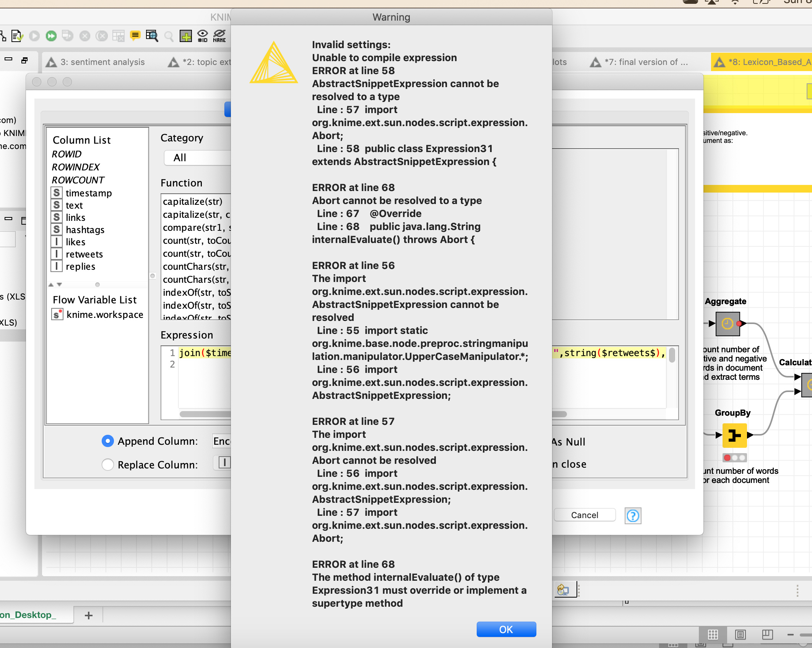Click the green plus add metanode icon
812x648 pixels.
click(x=185, y=36)
